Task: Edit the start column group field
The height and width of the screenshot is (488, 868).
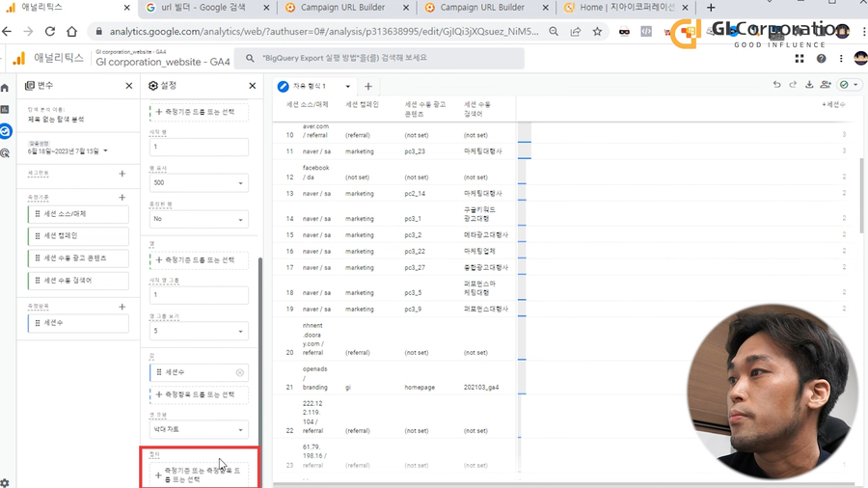Action: (x=199, y=295)
